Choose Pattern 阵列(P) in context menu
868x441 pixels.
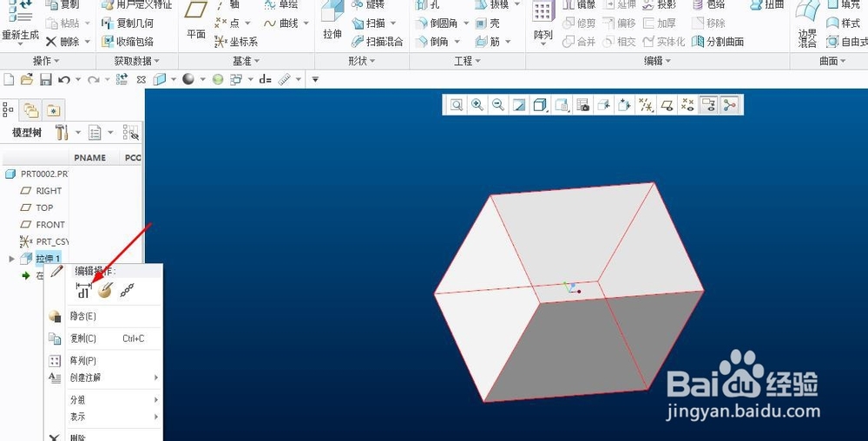[104, 361]
